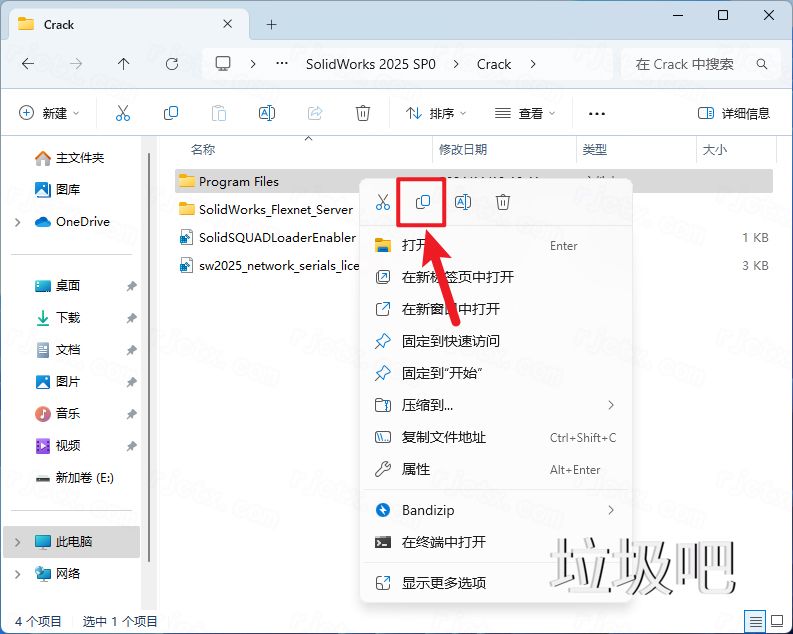
Task: Expand the OneDrive tree node
Action: click(18, 222)
